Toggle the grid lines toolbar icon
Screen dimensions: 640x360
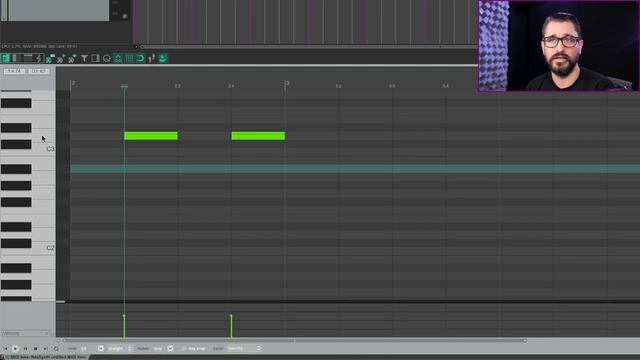[129, 58]
